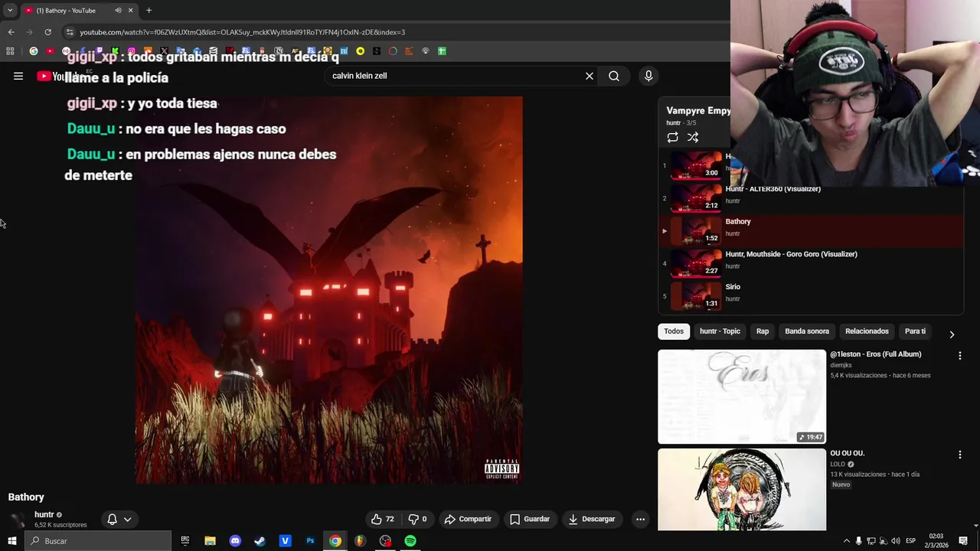Image resolution: width=980 pixels, height=551 pixels.
Task: Open the huntr channel name
Action: coord(44,515)
